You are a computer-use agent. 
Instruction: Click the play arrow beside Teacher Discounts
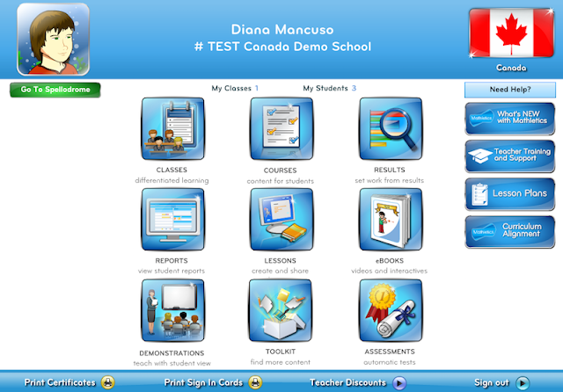click(399, 382)
